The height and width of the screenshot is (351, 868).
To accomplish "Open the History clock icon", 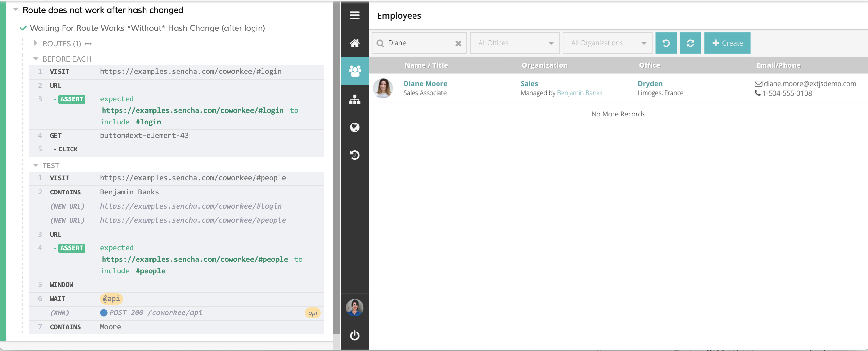I will [355, 155].
